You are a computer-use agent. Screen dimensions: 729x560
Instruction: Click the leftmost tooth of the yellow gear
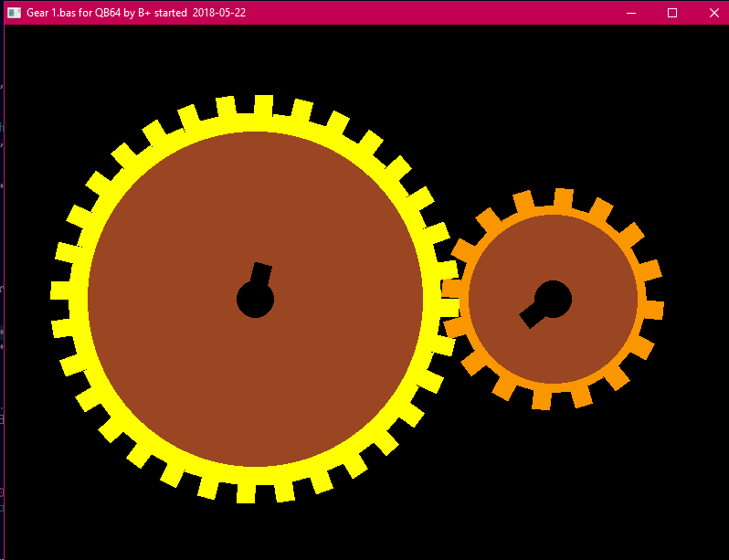[59, 291]
